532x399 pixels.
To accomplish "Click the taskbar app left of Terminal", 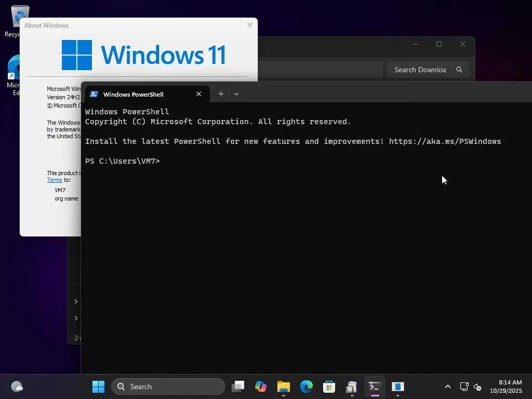I will (352, 387).
